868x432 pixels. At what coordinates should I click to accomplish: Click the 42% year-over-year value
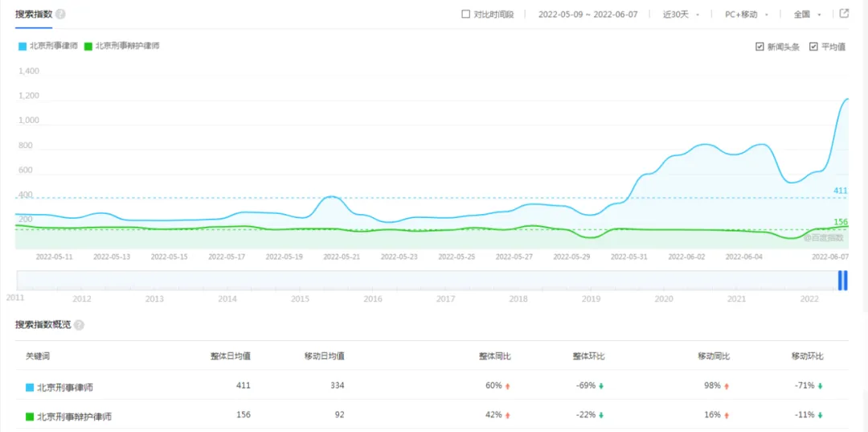[x=493, y=414]
